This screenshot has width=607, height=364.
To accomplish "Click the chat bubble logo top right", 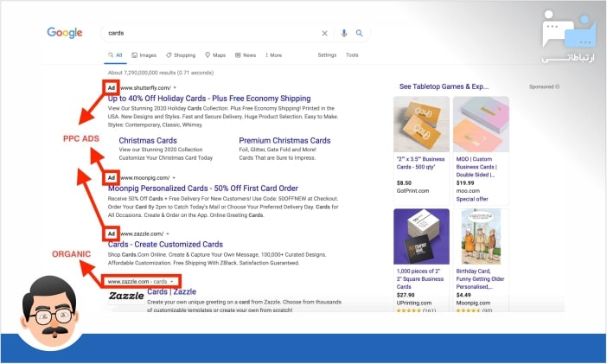I will (569, 34).
